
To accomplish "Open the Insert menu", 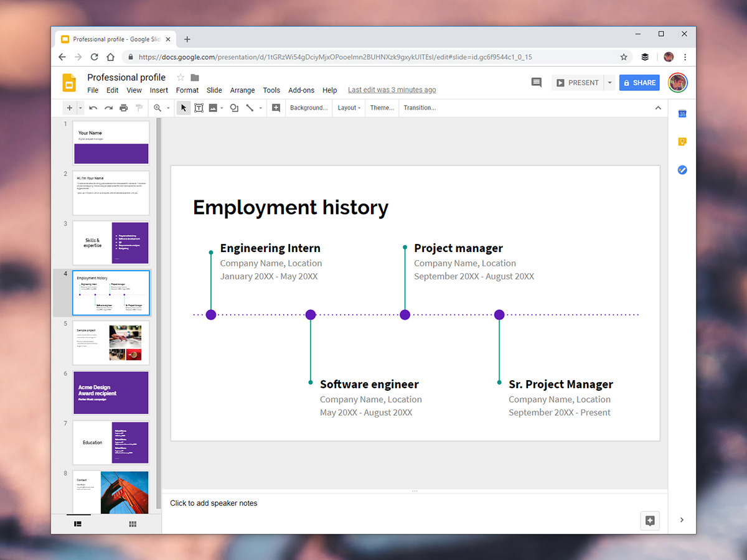I will [x=159, y=90].
